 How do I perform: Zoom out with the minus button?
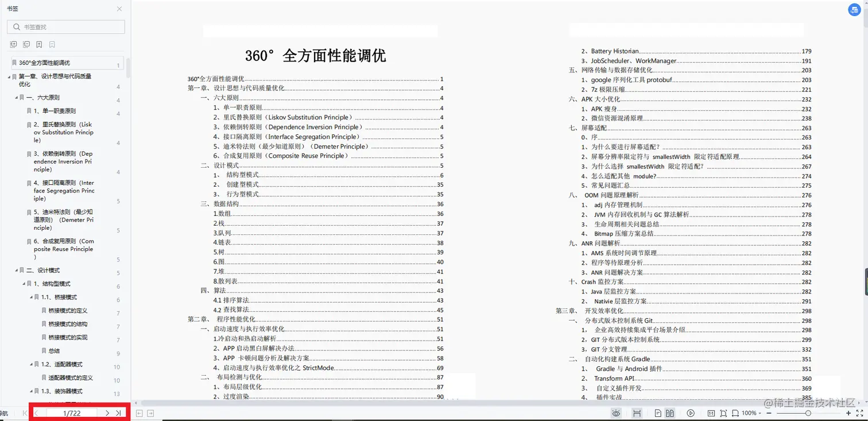pos(768,413)
